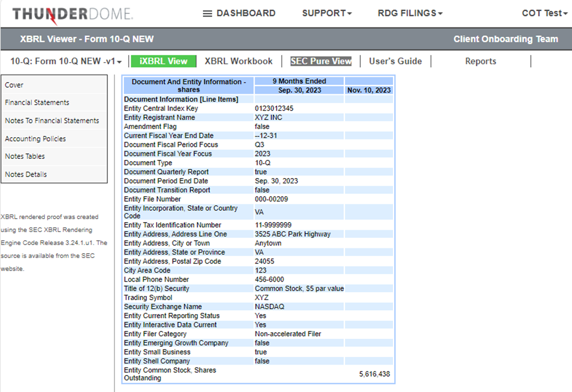572x392 pixels.
Task: Expand the 10-Q Form version selector
Action: (66, 62)
